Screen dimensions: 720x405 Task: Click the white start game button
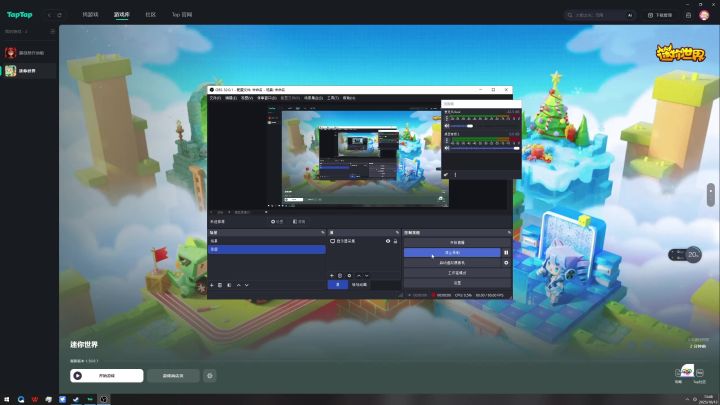coord(107,376)
